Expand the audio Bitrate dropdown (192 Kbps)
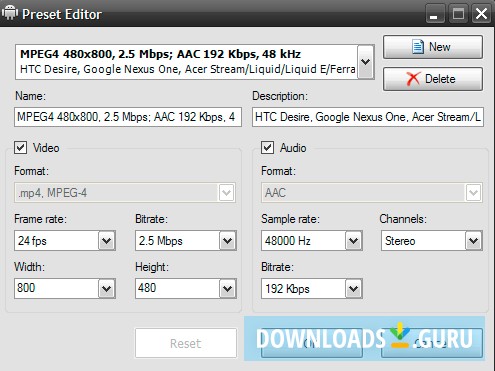 pyautogui.click(x=354, y=288)
